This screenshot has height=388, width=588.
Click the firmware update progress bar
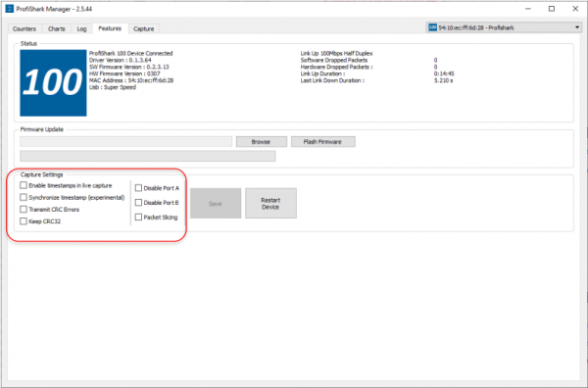click(x=148, y=156)
